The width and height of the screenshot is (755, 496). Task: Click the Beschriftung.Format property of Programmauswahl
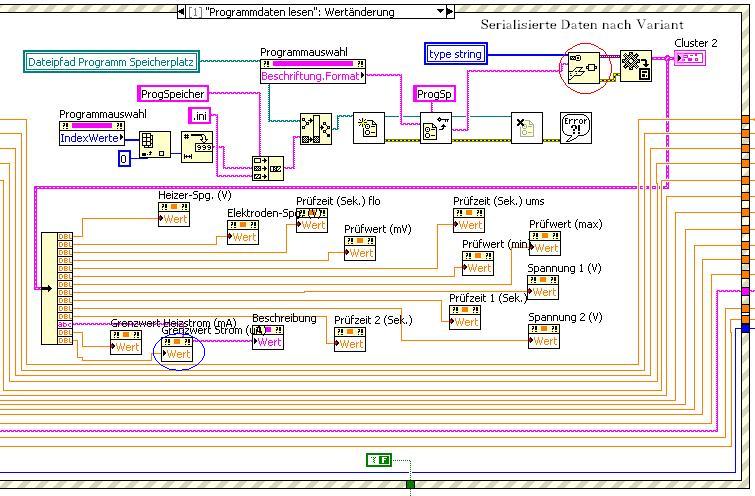(312, 76)
